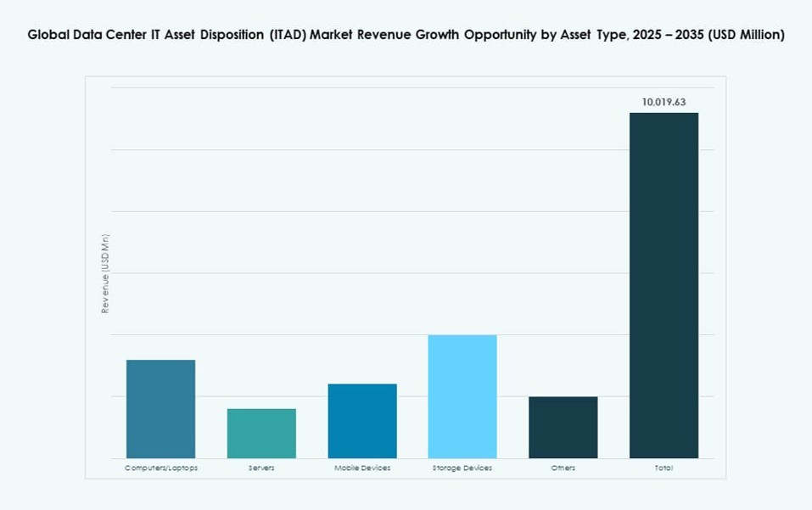Select the Others category label
812x510 pixels.
coord(563,468)
